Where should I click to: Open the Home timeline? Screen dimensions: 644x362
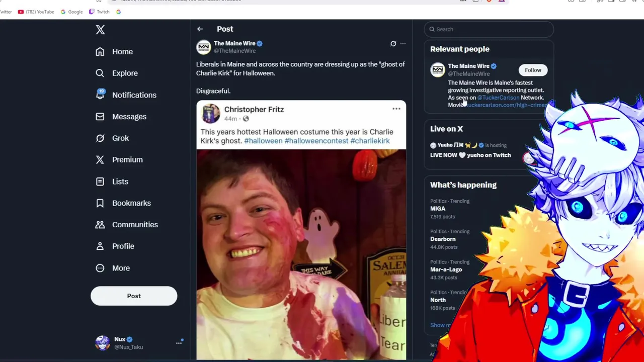click(122, 52)
